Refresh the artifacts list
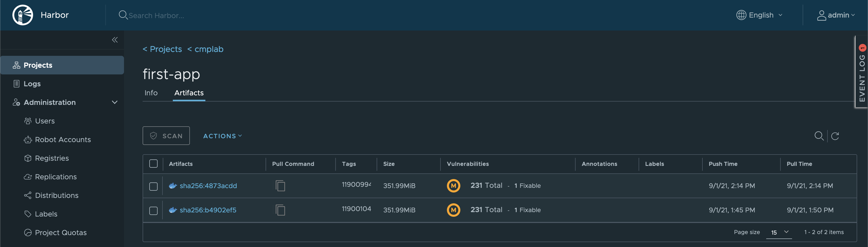The width and height of the screenshot is (868, 247). click(x=835, y=136)
